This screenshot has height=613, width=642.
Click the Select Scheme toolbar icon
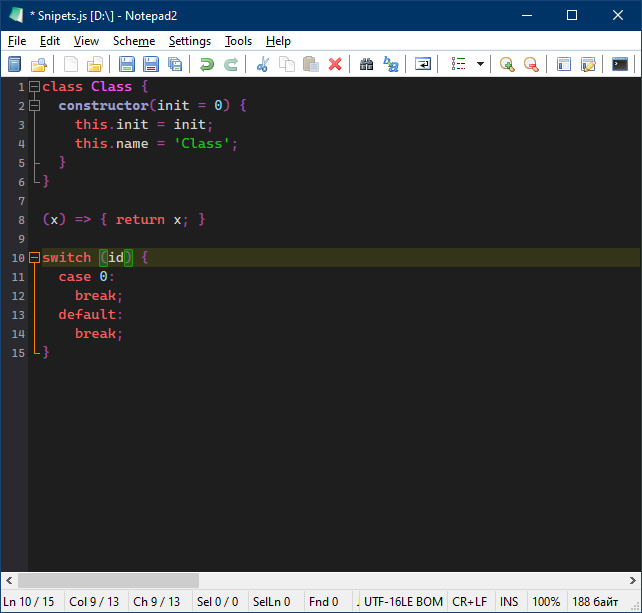tap(563, 64)
